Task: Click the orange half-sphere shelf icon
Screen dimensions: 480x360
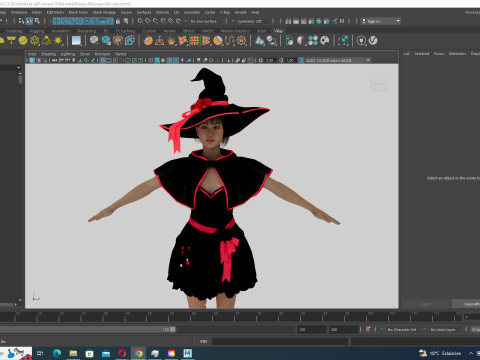Action: [x=148, y=41]
